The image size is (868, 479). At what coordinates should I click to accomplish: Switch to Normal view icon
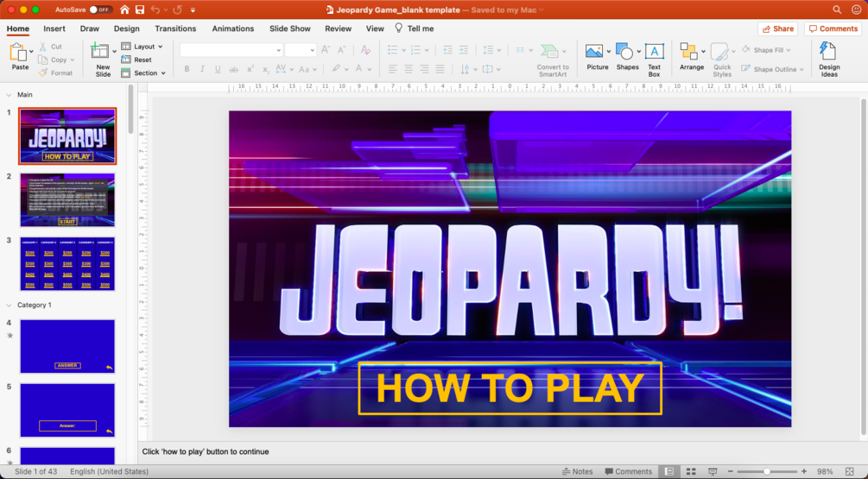(669, 471)
